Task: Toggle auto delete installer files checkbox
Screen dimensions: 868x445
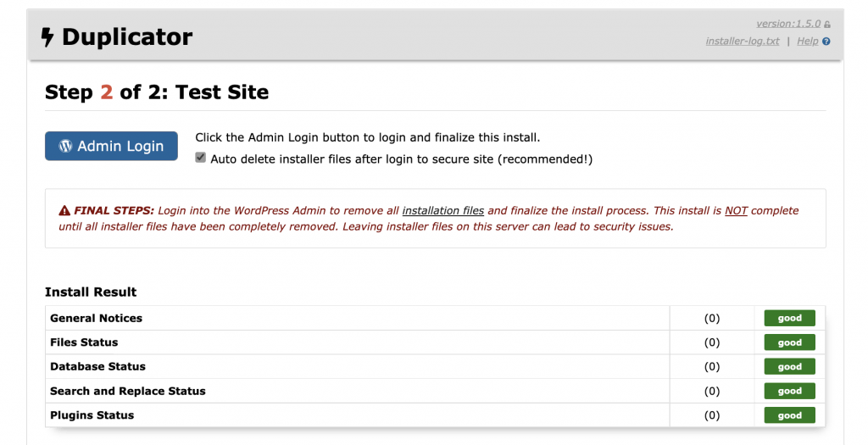Action: coord(201,158)
